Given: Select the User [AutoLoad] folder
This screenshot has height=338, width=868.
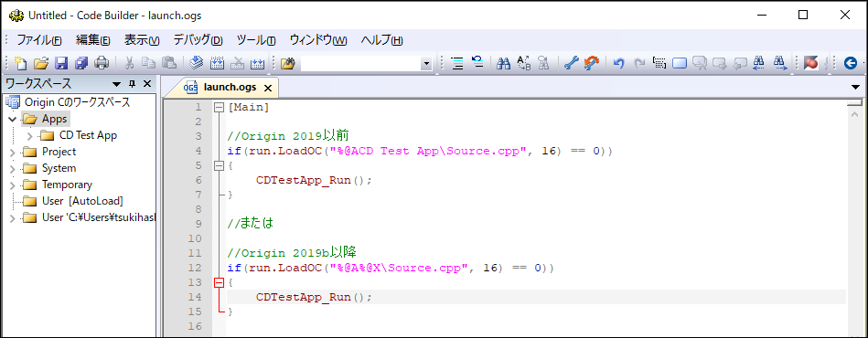Looking at the screenshot, I should coord(82,201).
